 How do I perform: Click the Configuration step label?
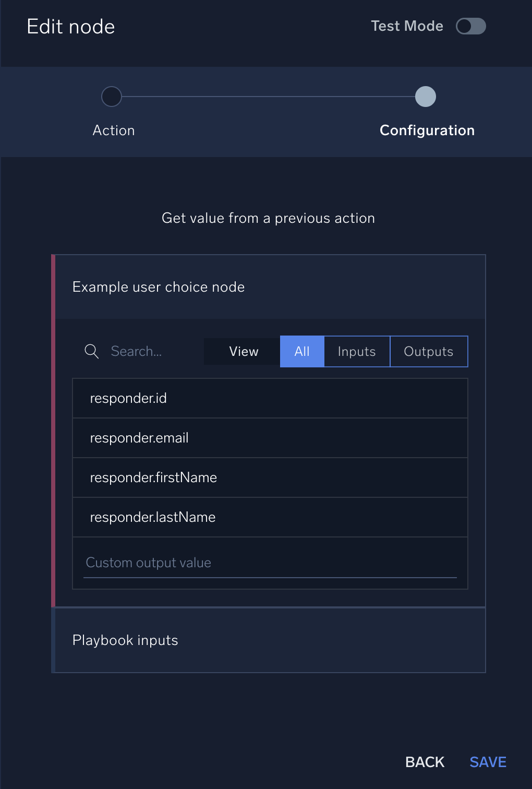(427, 130)
